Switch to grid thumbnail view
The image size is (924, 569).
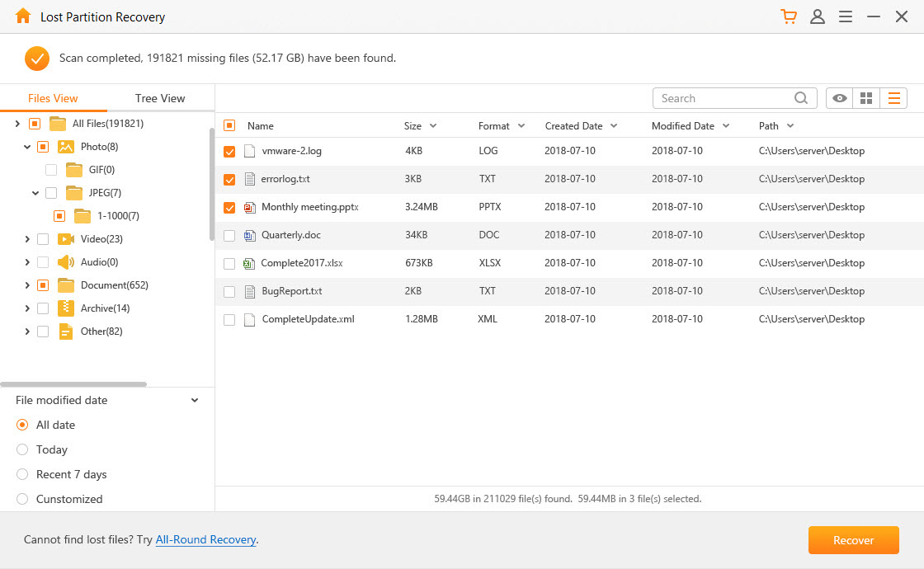[x=866, y=98]
